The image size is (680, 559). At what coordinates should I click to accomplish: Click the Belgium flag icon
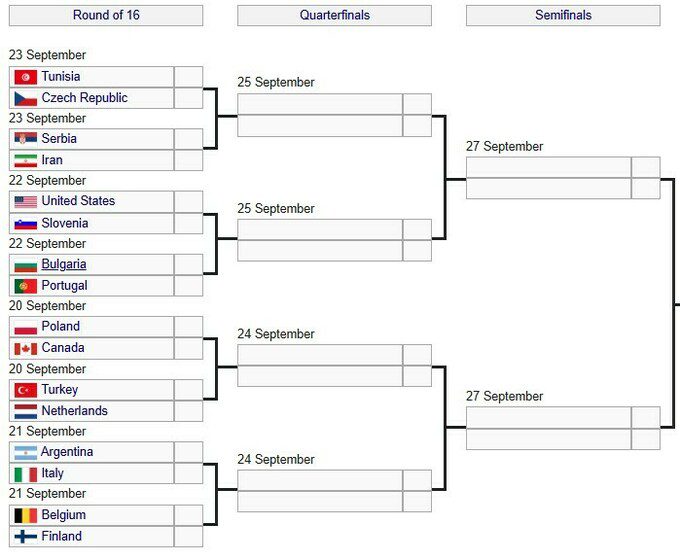pyautogui.click(x=26, y=516)
